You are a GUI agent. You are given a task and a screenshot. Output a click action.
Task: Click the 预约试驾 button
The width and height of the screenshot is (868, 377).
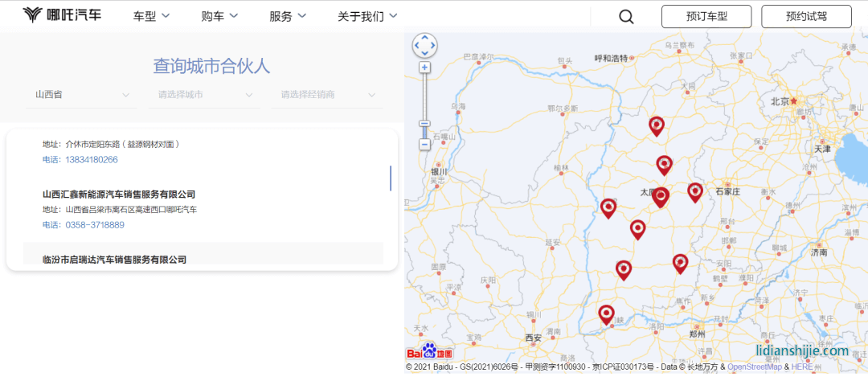coord(806,17)
